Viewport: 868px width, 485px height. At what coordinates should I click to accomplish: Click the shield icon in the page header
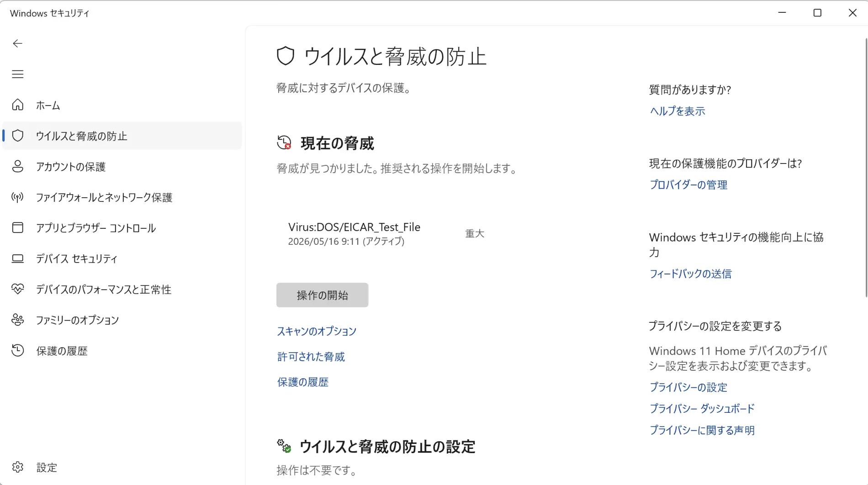286,56
